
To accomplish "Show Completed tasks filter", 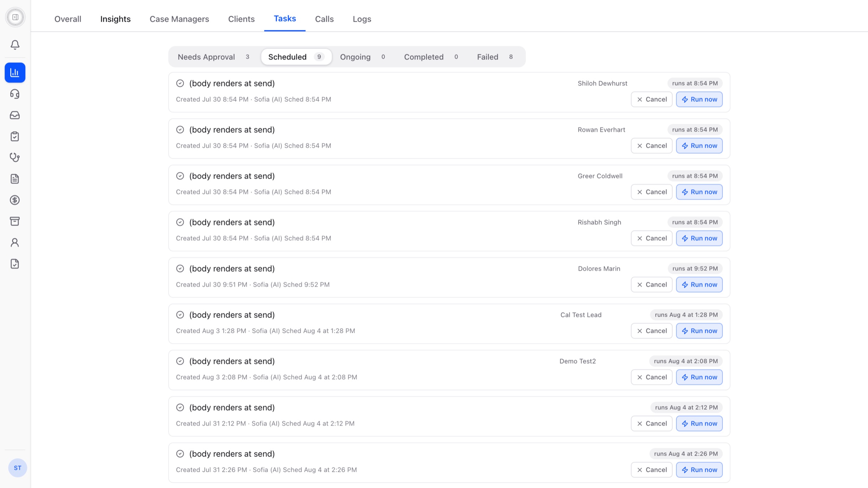I will 431,57.
